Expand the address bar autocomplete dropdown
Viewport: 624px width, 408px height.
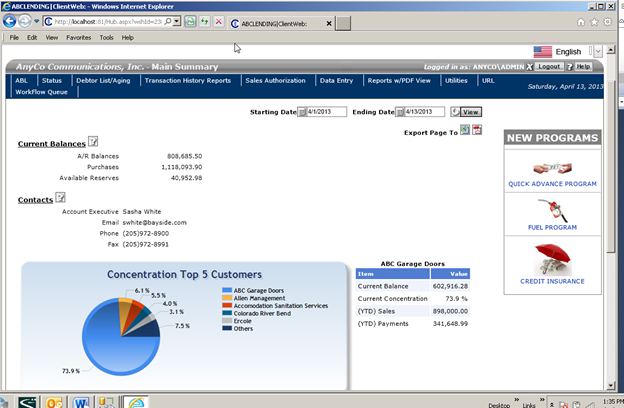[x=177, y=21]
